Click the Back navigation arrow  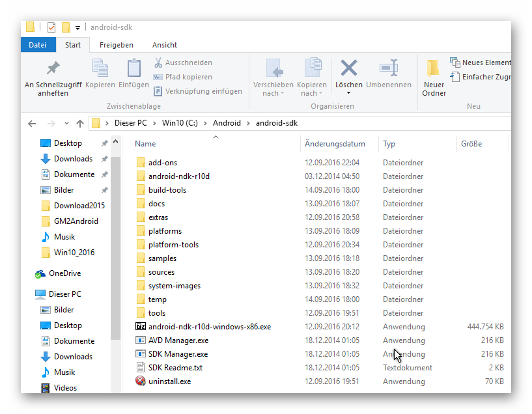[x=32, y=124]
